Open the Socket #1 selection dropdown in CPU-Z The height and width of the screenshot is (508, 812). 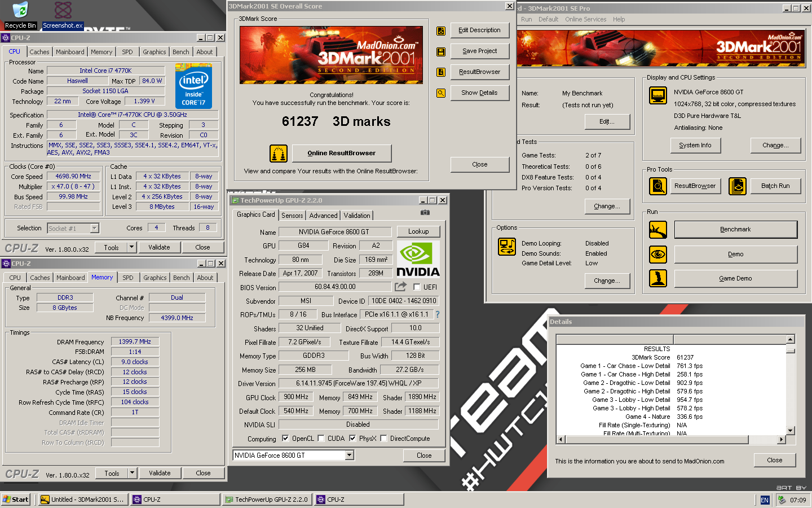[94, 229]
